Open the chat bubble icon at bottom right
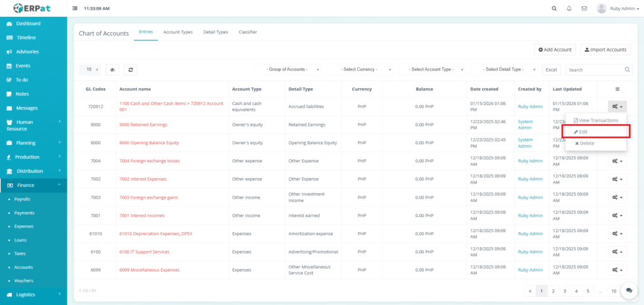644x305 pixels. (628, 290)
